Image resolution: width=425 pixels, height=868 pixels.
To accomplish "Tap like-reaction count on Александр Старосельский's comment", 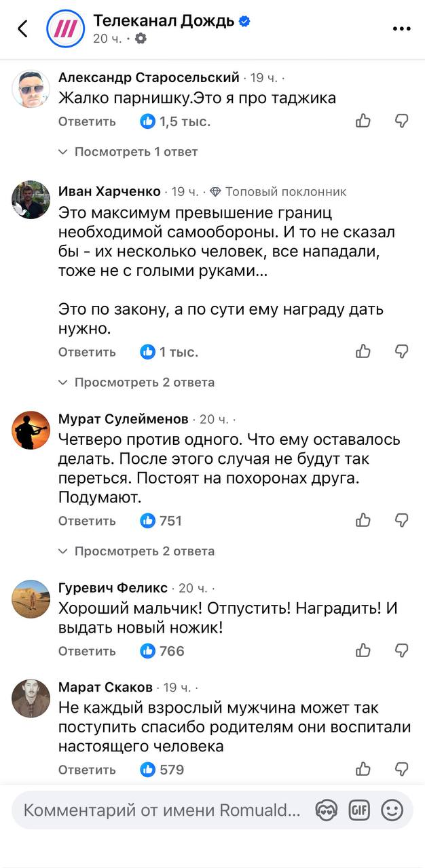I will click(175, 121).
